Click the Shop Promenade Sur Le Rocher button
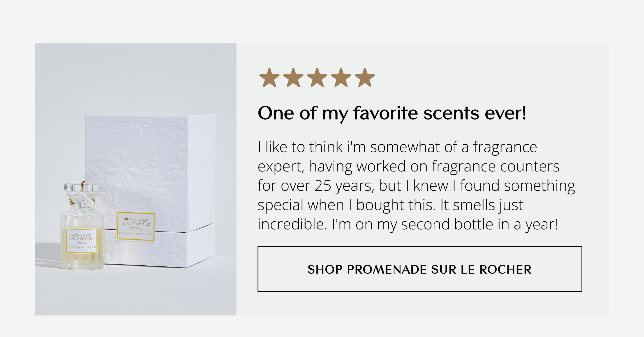Screen dimensions: 644x337 click(x=420, y=269)
